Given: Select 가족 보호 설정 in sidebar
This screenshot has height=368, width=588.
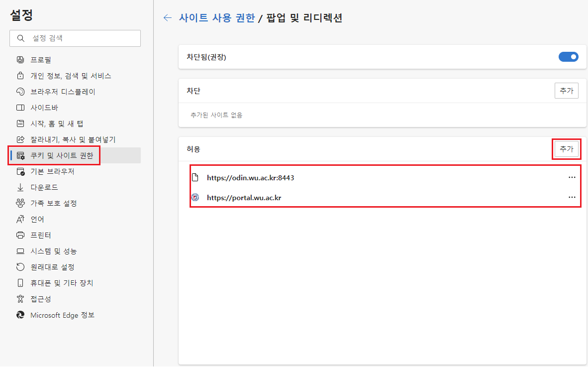Looking at the screenshot, I should pyautogui.click(x=54, y=203).
